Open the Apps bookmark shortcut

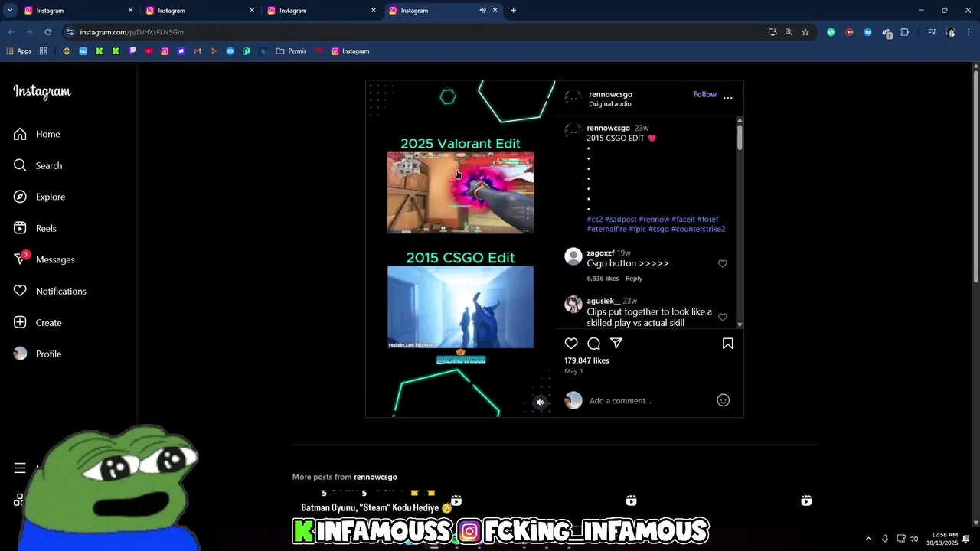[18, 51]
